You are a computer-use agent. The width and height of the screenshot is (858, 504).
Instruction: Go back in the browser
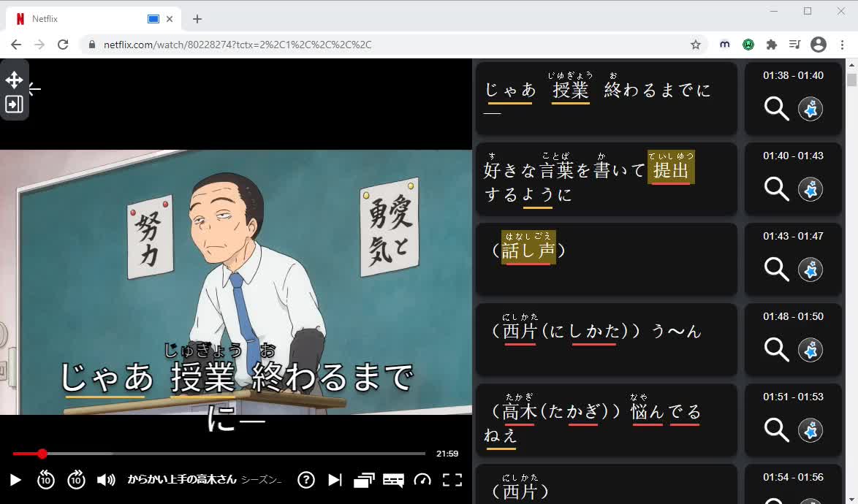(16, 45)
